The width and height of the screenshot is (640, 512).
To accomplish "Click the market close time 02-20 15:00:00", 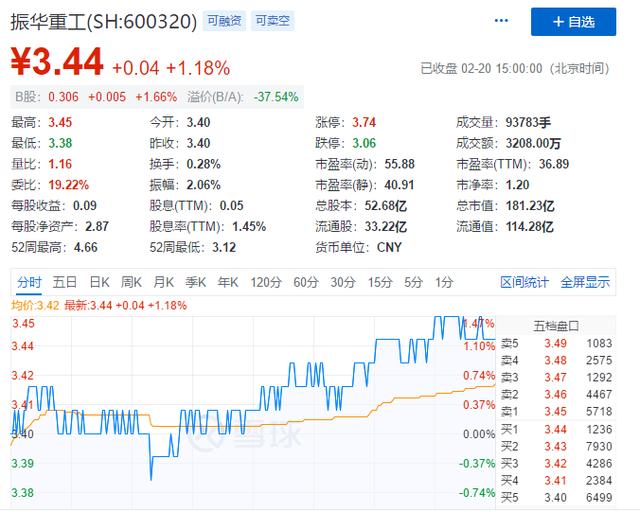I will (x=502, y=68).
